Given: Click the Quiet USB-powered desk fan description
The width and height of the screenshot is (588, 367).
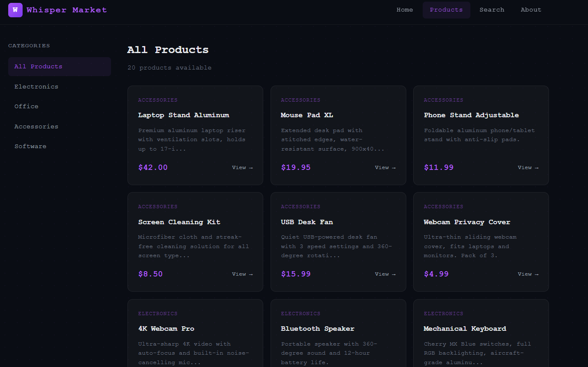Looking at the screenshot, I should (336, 246).
